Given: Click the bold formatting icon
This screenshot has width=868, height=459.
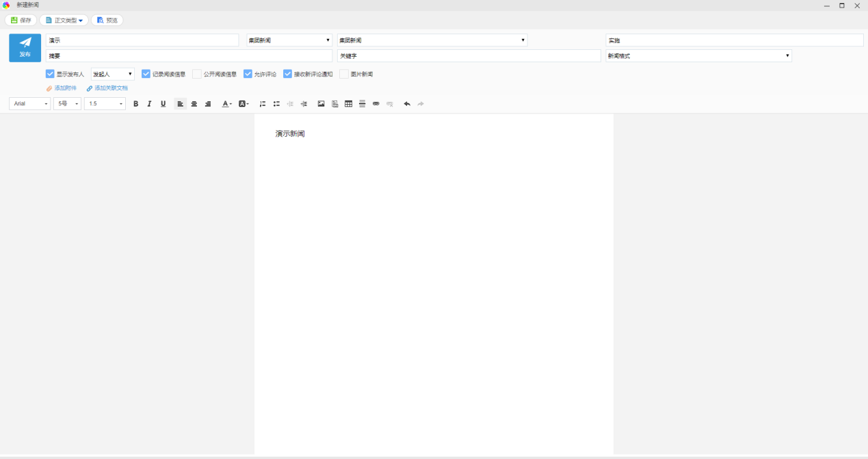Looking at the screenshot, I should [x=135, y=104].
